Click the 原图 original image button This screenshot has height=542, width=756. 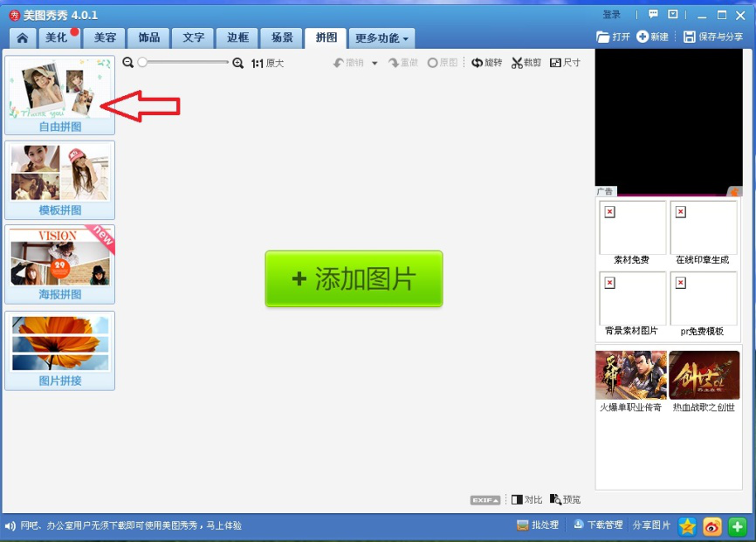(443, 63)
